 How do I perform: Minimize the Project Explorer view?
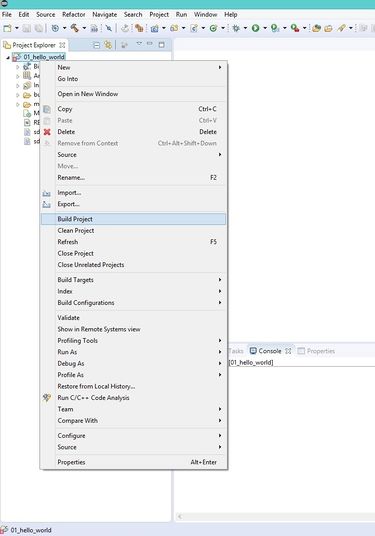[x=150, y=44]
